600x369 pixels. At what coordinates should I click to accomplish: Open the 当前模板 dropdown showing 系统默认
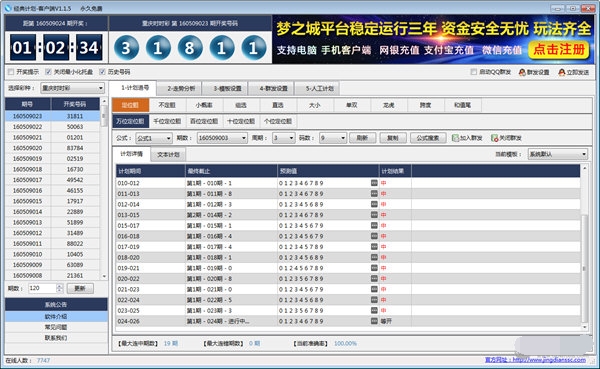558,154
